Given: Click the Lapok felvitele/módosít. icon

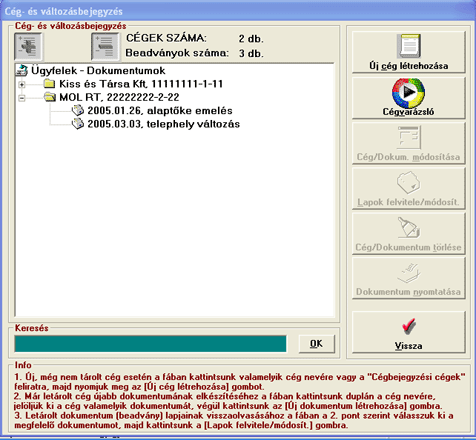Looking at the screenshot, I should pyautogui.click(x=408, y=183).
